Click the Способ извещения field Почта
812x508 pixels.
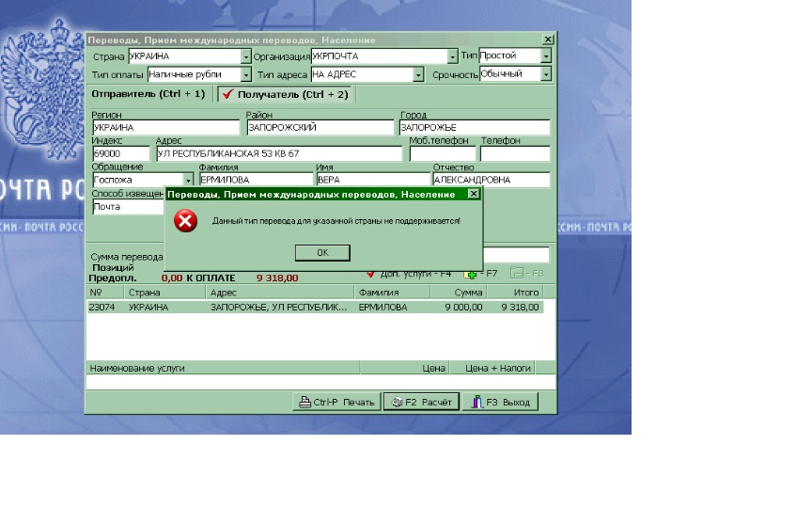[x=128, y=207]
